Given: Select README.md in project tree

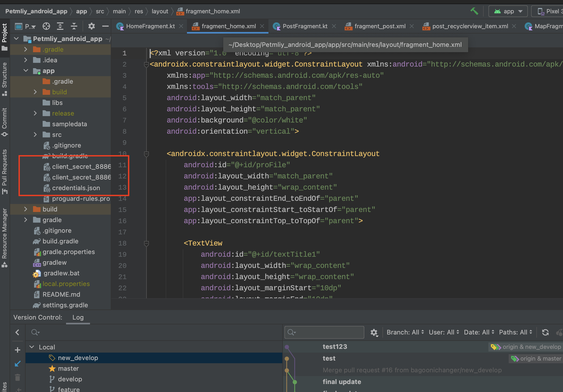Looking at the screenshot, I should [61, 295].
